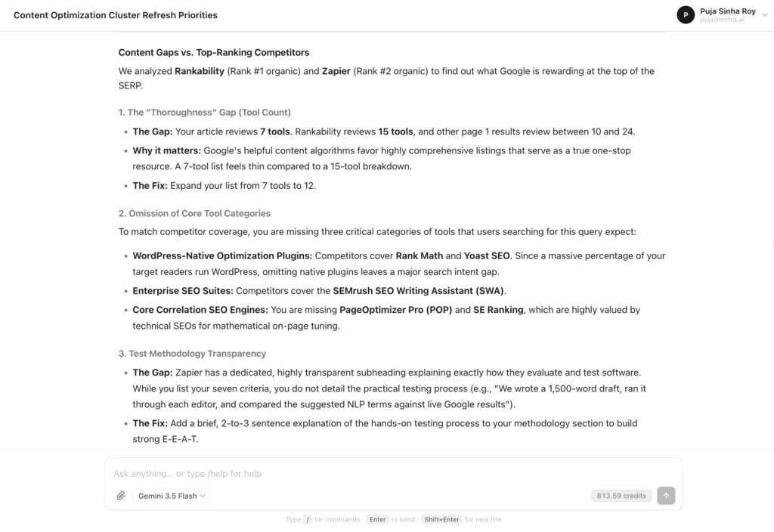Image resolution: width=774 pixels, height=532 pixels.
Task: Click the round "P" profile avatar
Action: pos(686,15)
